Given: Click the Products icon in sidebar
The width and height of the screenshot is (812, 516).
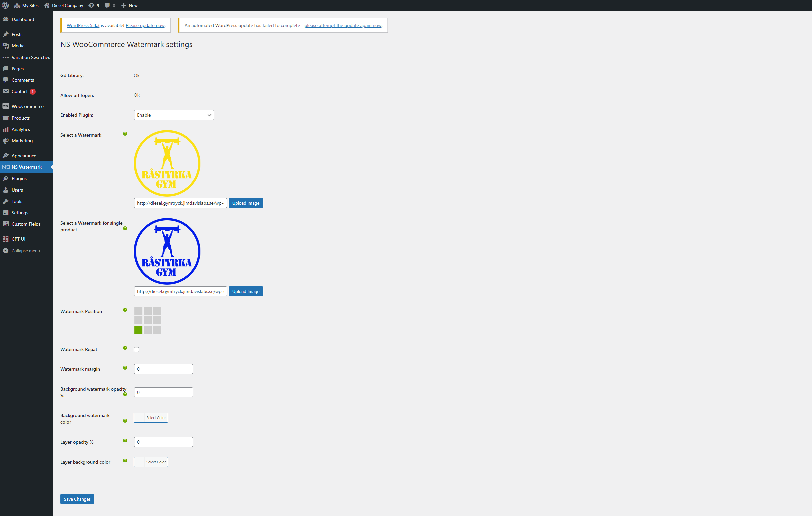Looking at the screenshot, I should click(6, 118).
